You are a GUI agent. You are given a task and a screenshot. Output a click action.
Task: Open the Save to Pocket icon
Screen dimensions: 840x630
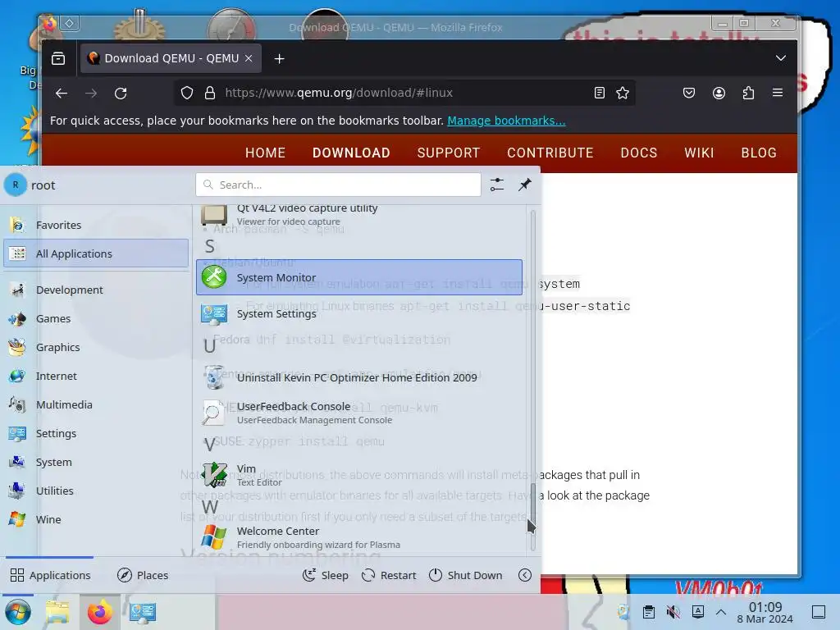pos(689,94)
